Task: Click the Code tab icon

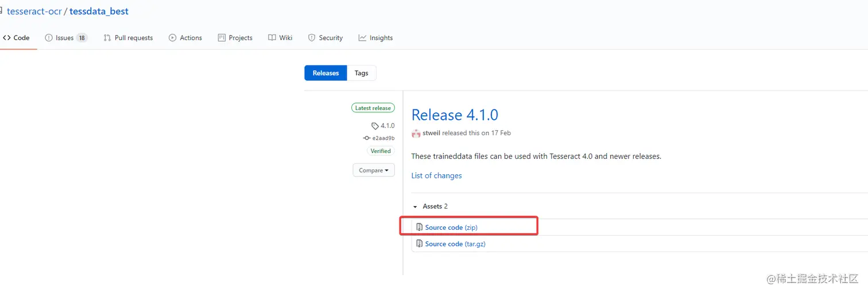Action: [7, 38]
